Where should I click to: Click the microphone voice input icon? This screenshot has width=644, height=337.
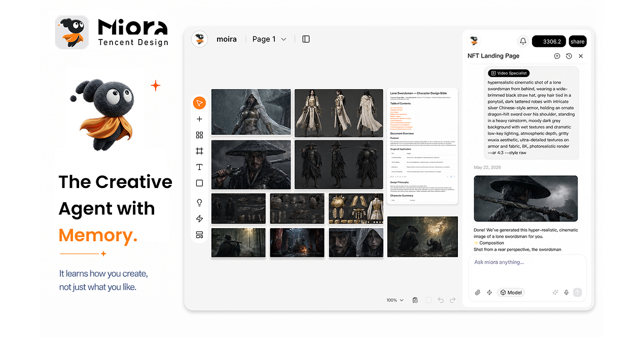coord(566,292)
